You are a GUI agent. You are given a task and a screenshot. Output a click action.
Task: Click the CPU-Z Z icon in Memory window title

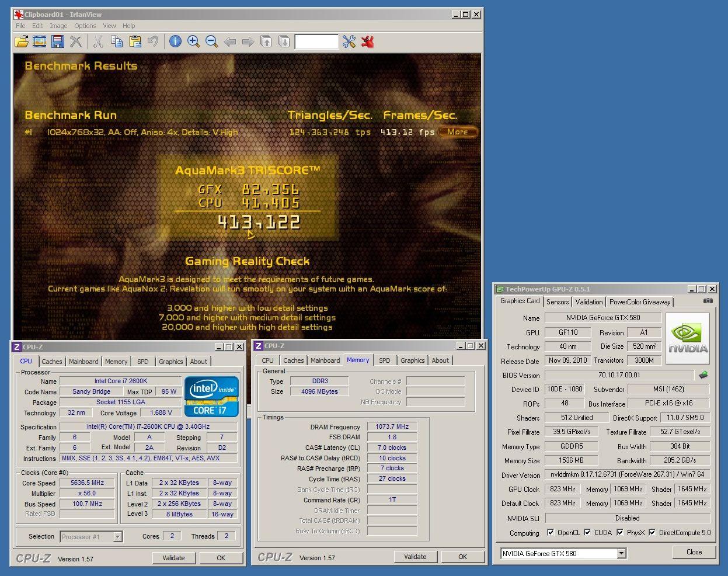[x=259, y=346]
